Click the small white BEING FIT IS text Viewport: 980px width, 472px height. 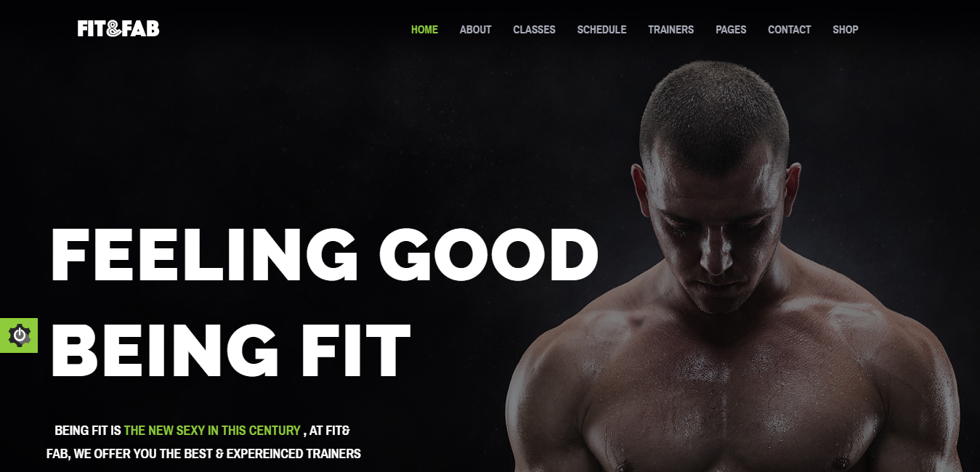coord(88,431)
